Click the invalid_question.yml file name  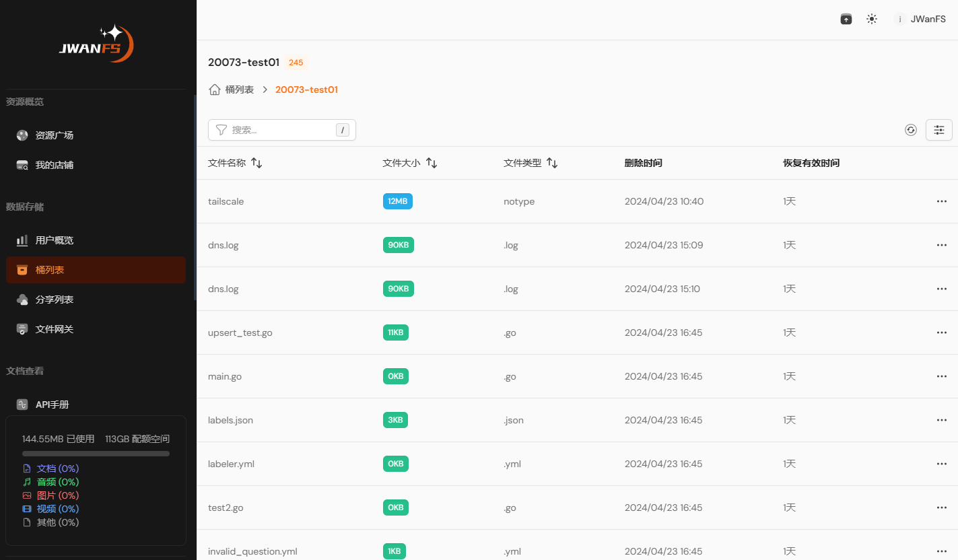click(x=252, y=551)
